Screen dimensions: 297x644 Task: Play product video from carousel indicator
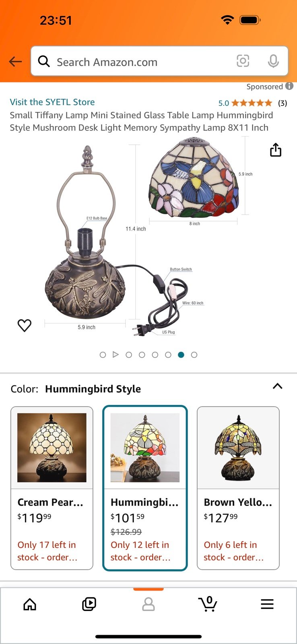coord(116,355)
